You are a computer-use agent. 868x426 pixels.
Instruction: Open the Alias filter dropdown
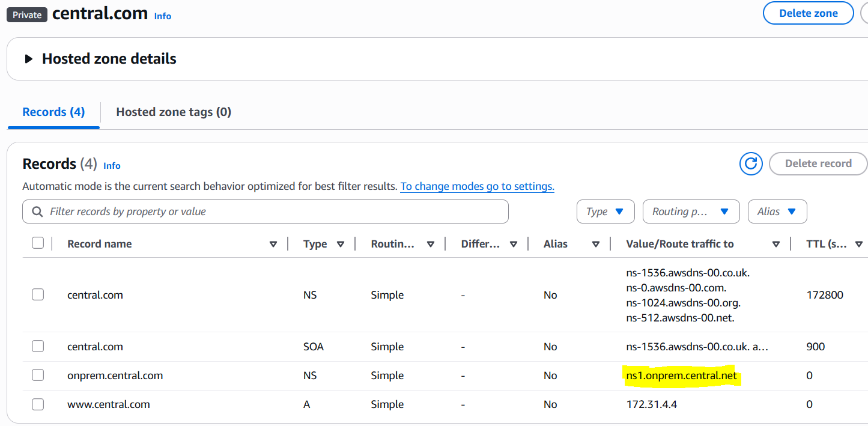pos(777,211)
